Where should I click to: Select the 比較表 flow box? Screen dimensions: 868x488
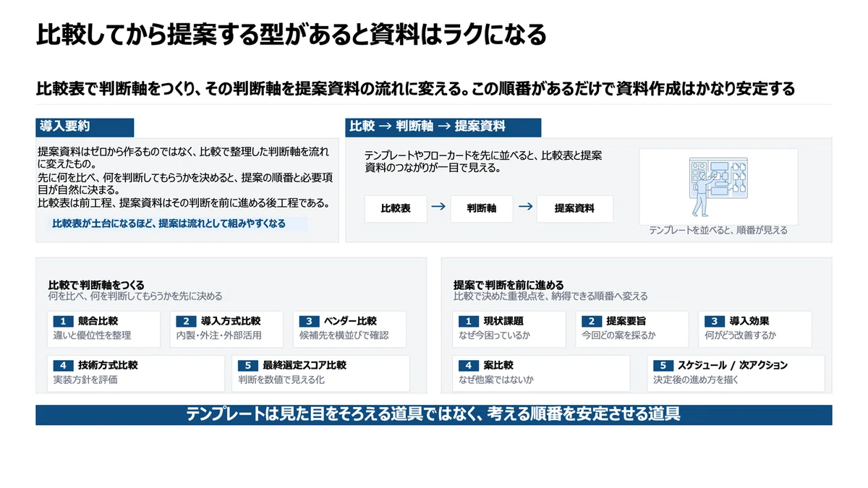(x=396, y=208)
